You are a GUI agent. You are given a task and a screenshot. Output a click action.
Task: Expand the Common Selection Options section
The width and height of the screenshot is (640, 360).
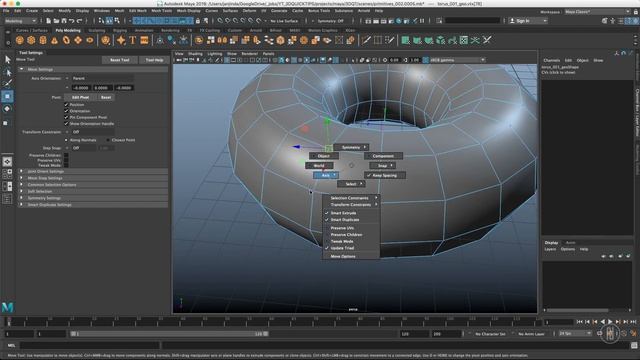(21, 184)
